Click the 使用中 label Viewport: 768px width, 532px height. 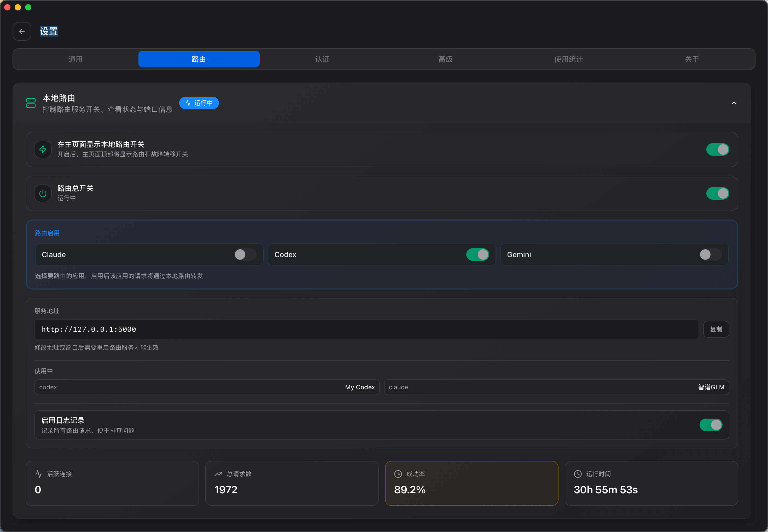[x=44, y=371]
